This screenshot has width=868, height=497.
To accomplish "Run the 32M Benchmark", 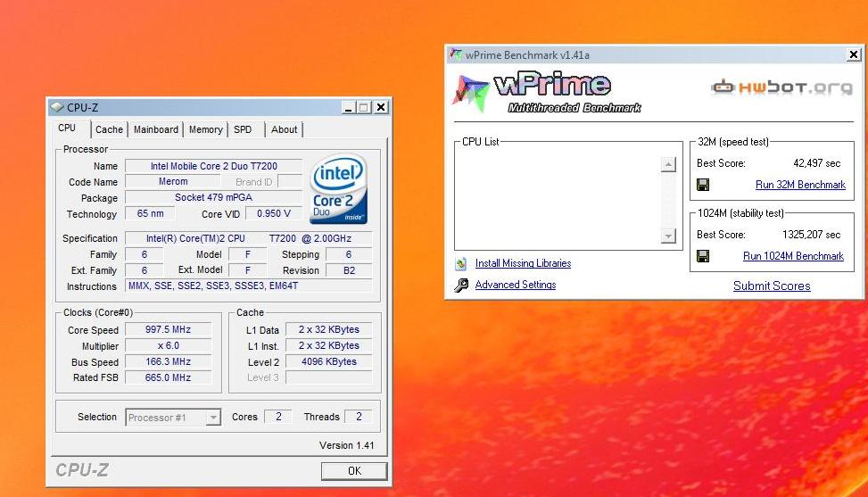I will point(800,185).
